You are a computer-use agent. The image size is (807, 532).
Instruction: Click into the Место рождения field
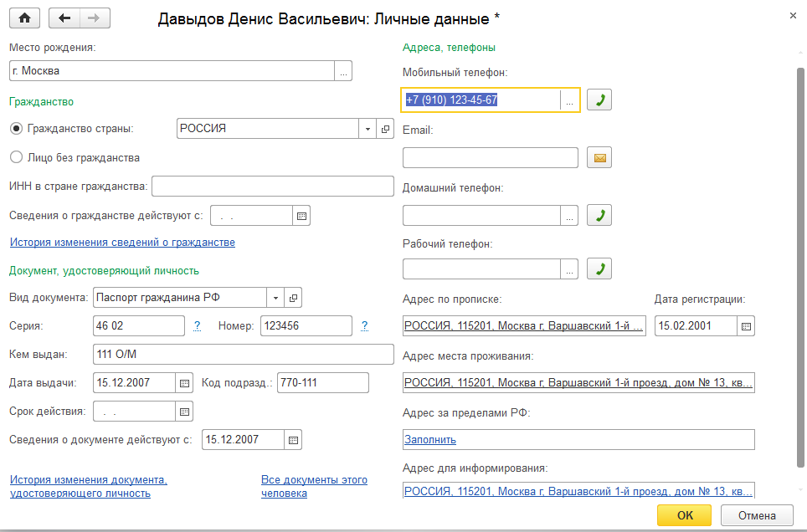pyautogui.click(x=172, y=71)
